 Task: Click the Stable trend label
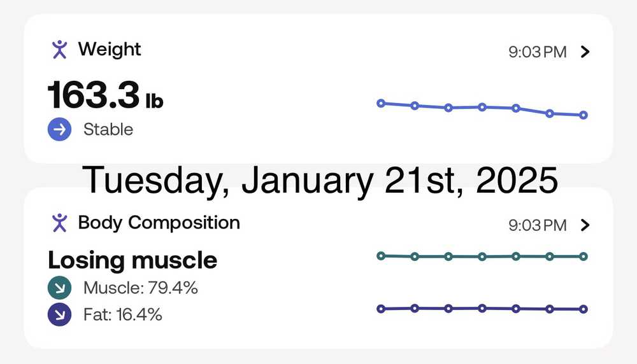click(x=108, y=130)
